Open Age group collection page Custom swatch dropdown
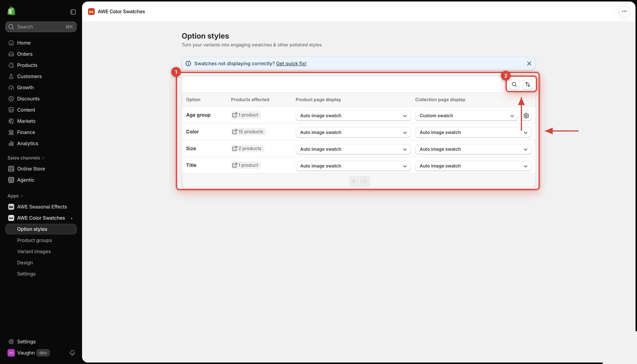The image size is (637, 364). coord(466,115)
